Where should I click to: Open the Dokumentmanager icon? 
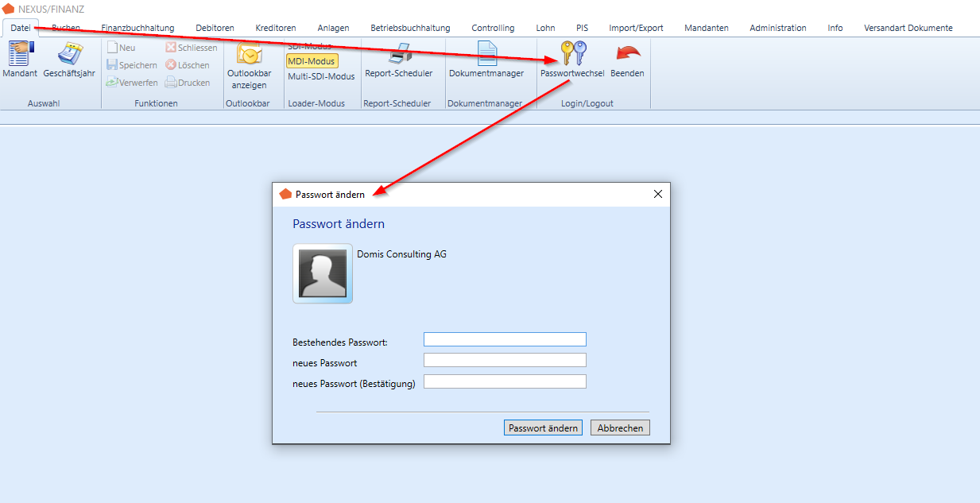click(486, 53)
